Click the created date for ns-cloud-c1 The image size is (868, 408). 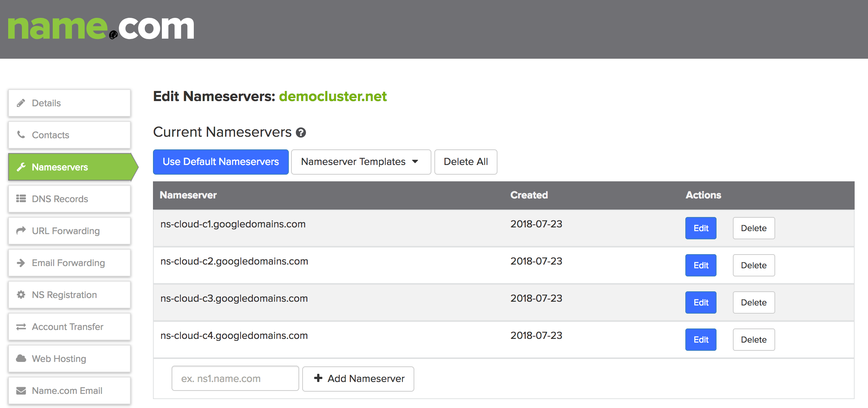pos(536,224)
